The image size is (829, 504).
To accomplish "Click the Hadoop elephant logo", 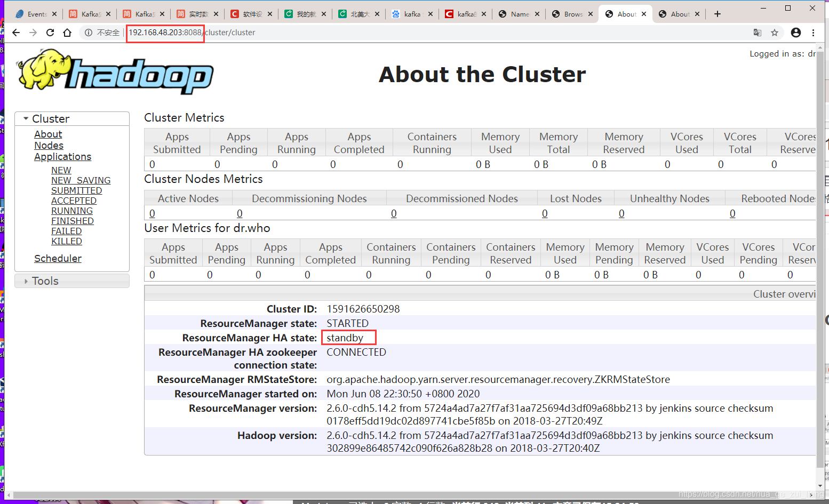I will (x=115, y=71).
